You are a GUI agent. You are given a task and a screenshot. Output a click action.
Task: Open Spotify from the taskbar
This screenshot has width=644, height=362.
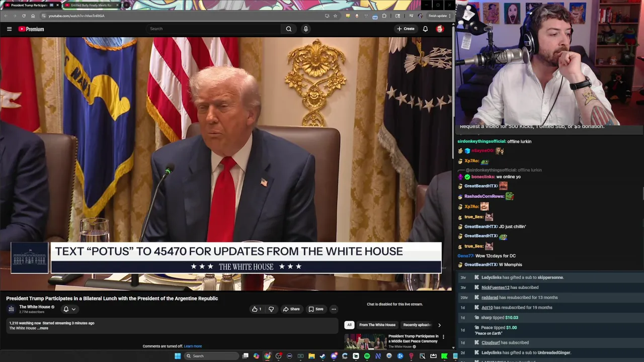coord(367,356)
